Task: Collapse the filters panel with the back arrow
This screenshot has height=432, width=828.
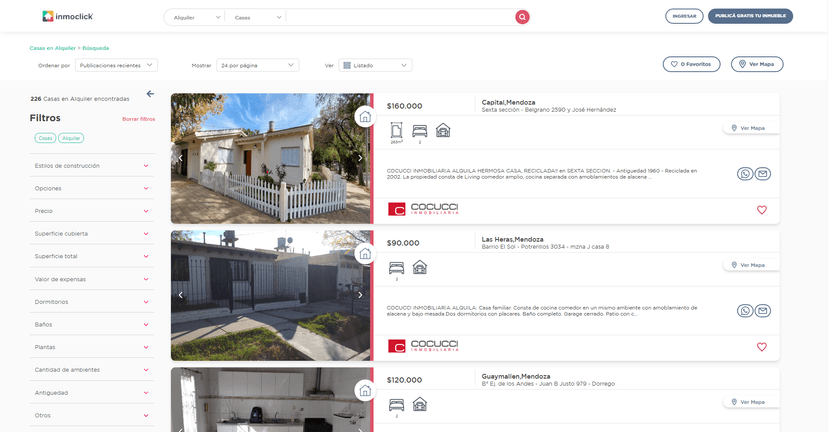Action: 150,94
